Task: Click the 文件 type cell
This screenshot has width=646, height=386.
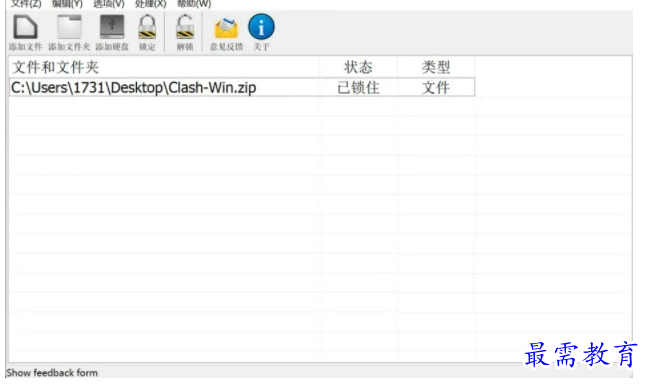Action: pyautogui.click(x=436, y=88)
